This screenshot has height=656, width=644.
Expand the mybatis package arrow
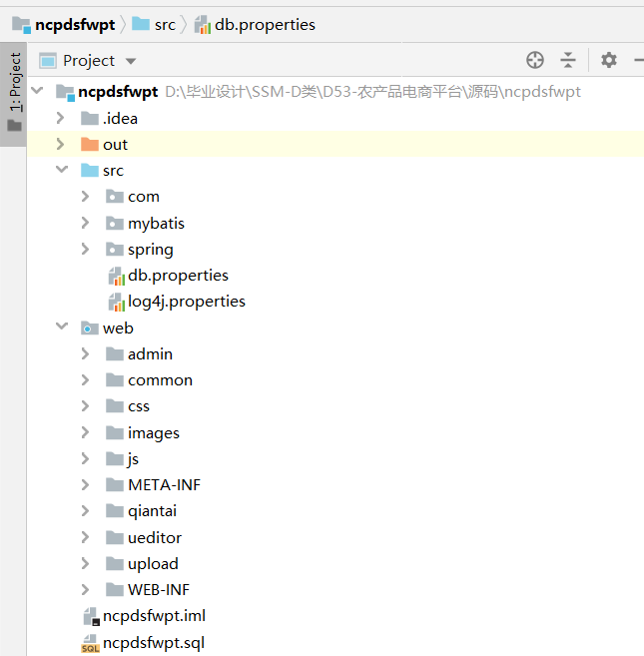86,223
